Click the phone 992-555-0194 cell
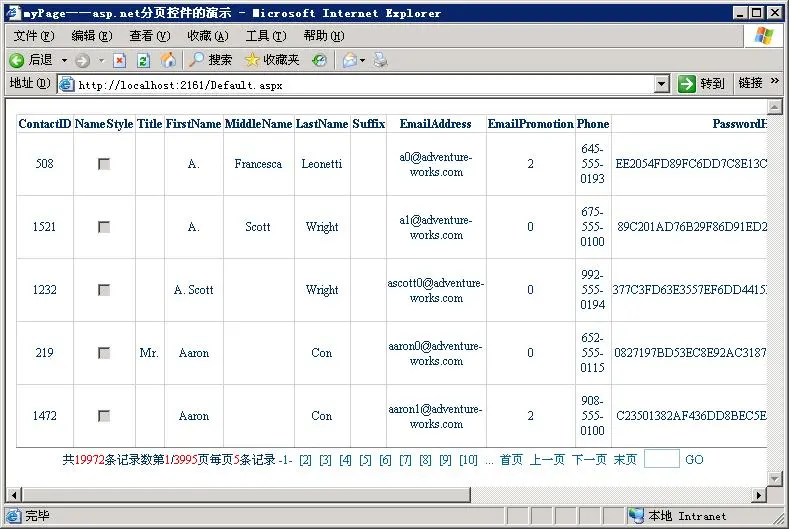Image resolution: width=789 pixels, height=529 pixels. (593, 289)
